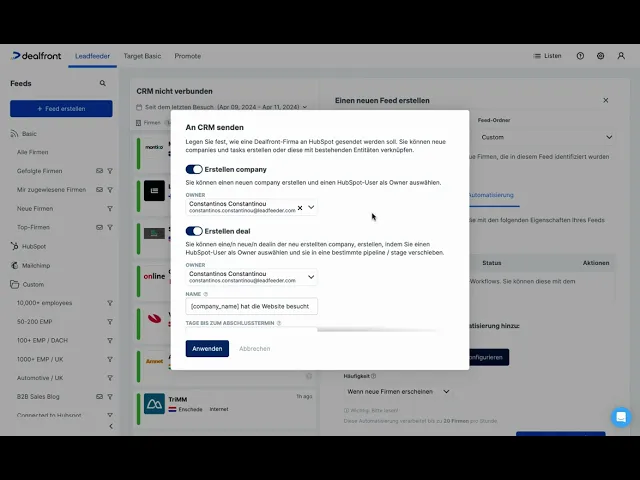The image size is (640, 480).
Task: Click the info icon next to Häufigkeit
Action: coord(373,376)
